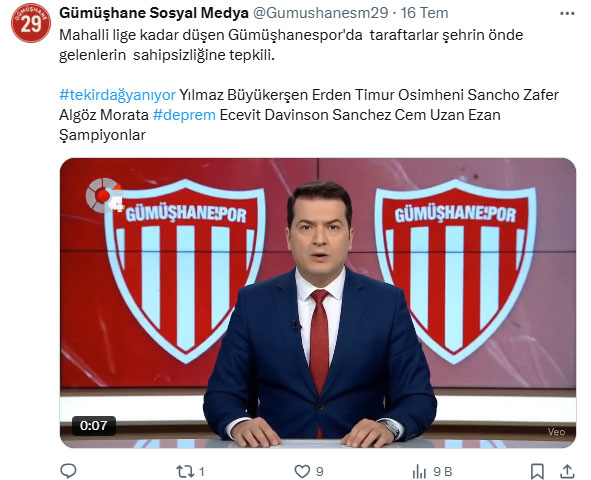Like the tweet with the heart icon

pos(302,471)
